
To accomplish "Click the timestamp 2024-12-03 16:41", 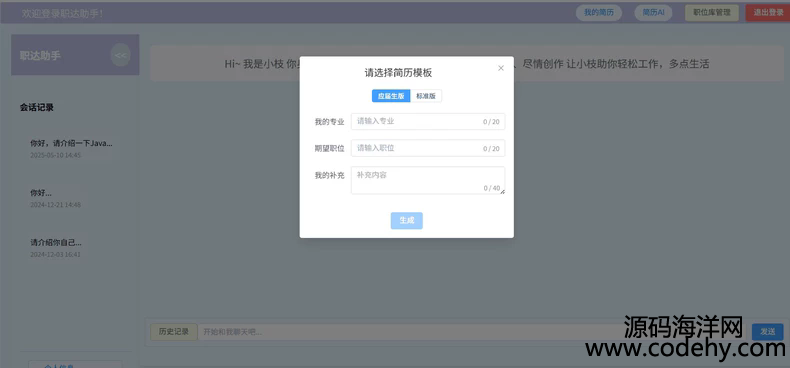I will 55,255.
